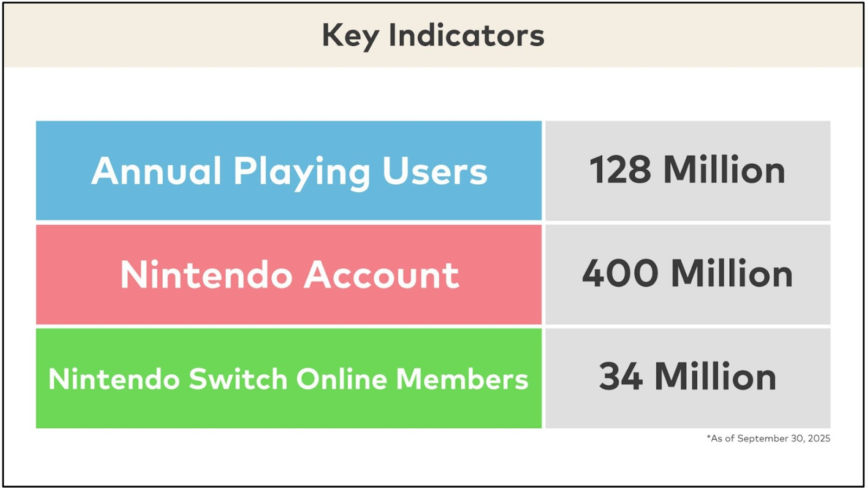Click the number 34 in the gray cell
Screen dimensions: 868x488
pos(621,377)
